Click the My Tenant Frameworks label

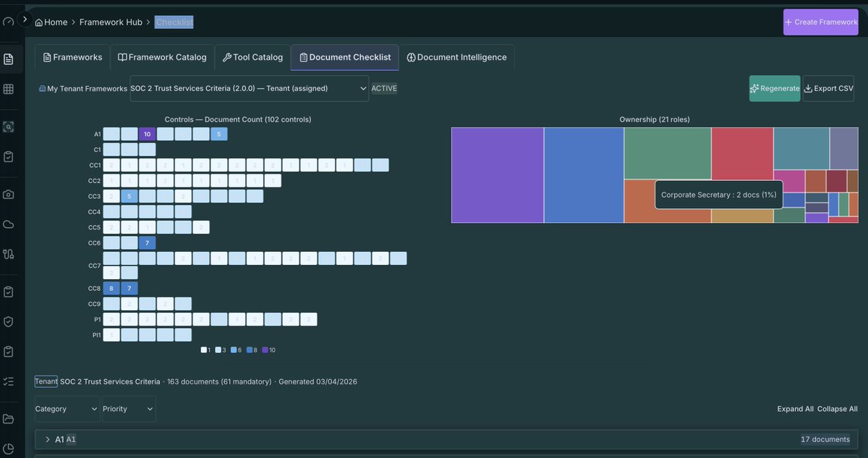(x=83, y=88)
